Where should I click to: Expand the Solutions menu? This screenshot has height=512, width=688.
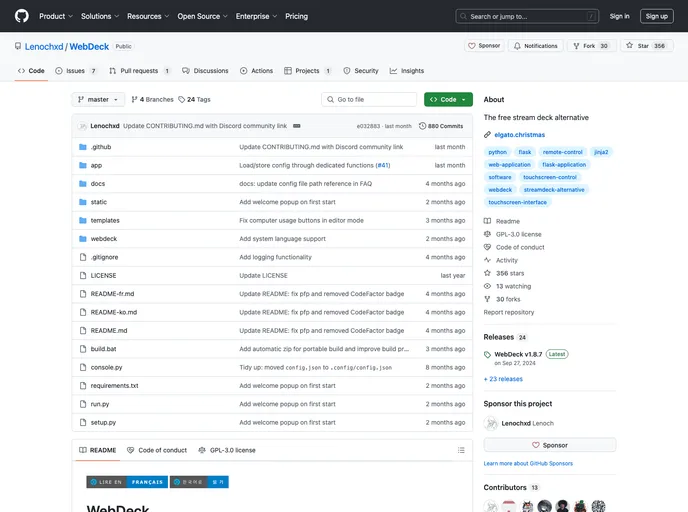click(100, 16)
